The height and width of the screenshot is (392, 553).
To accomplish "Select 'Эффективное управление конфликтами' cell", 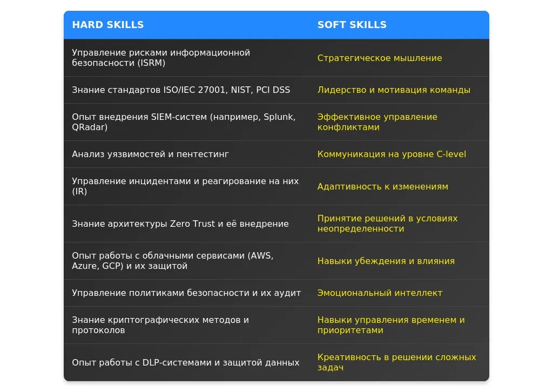I will (x=399, y=122).
